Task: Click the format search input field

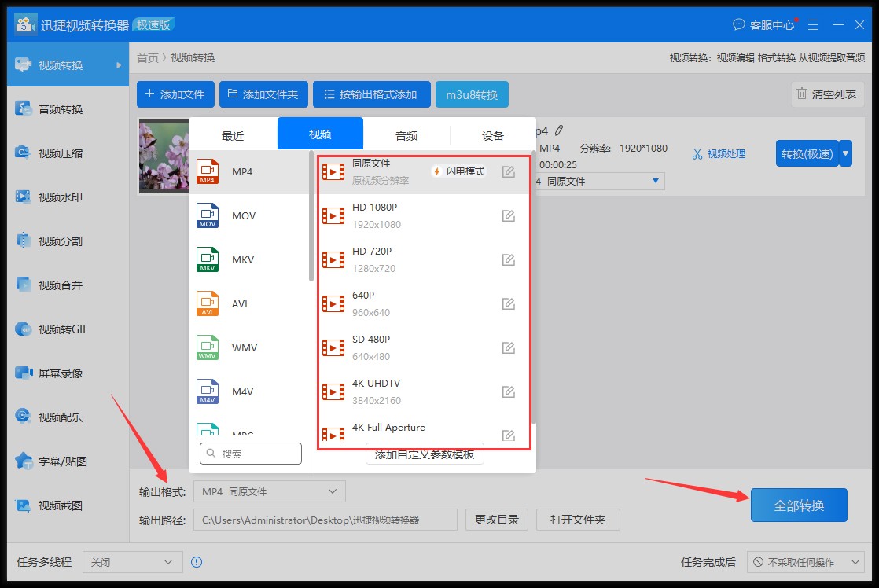Action: click(250, 454)
